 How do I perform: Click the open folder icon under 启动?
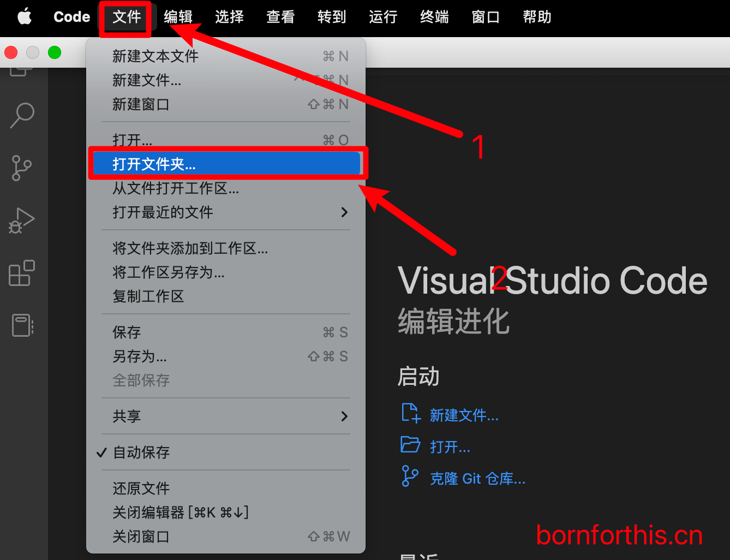410,445
